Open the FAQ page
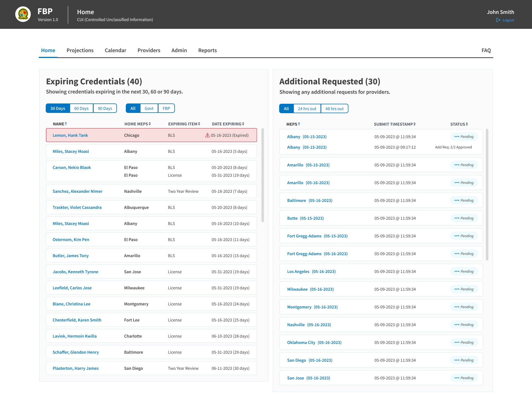 tap(486, 50)
